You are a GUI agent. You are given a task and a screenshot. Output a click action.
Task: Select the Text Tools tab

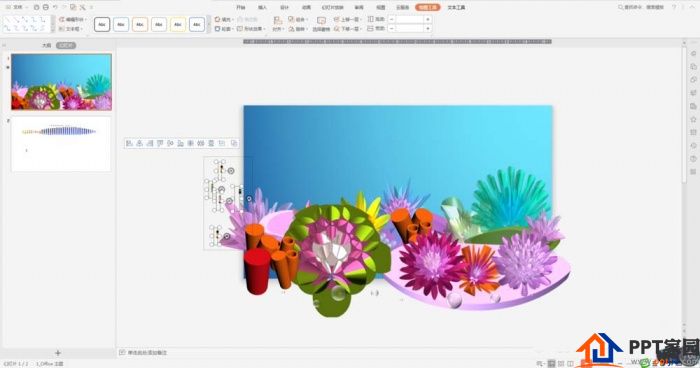[x=456, y=8]
